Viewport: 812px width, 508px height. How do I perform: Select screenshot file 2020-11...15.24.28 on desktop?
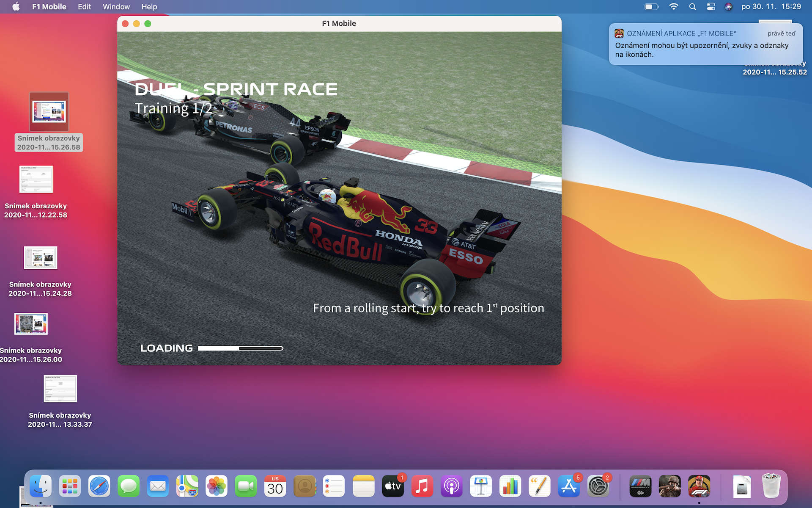[x=41, y=258]
